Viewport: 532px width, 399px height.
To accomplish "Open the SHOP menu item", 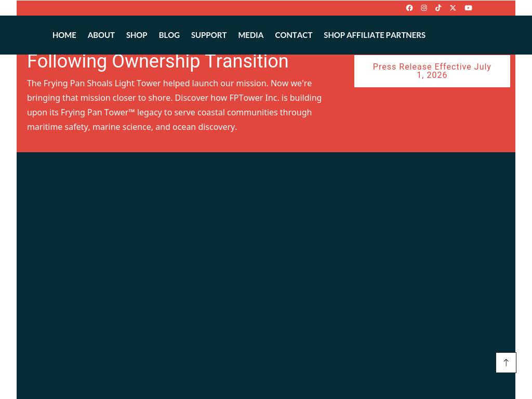I will (x=137, y=35).
